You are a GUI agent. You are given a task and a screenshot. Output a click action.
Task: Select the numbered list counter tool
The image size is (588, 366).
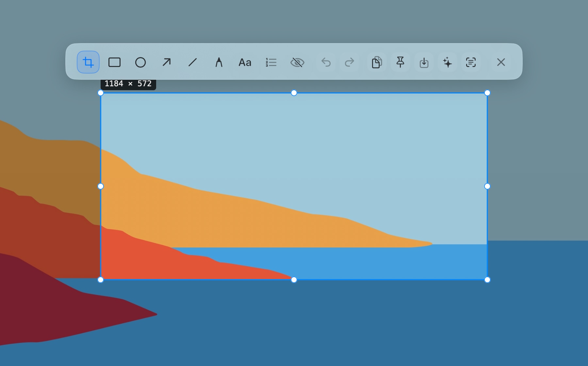pos(271,62)
